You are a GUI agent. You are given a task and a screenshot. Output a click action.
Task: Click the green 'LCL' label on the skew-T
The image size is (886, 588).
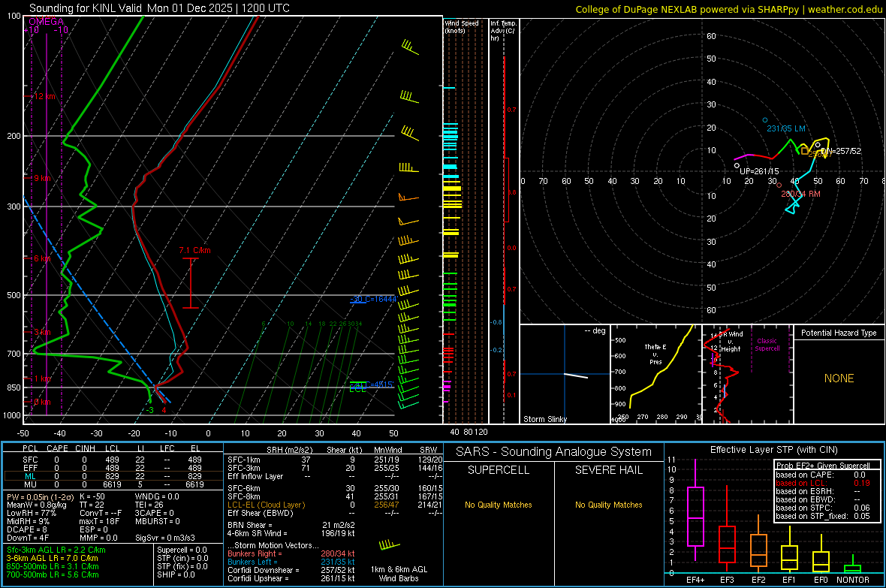click(357, 389)
